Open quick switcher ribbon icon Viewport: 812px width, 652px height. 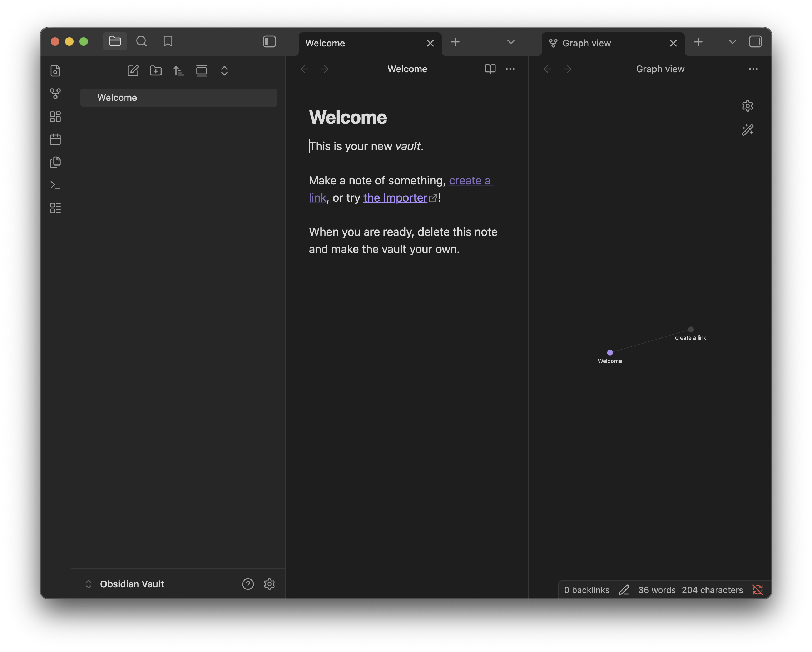[55, 70]
